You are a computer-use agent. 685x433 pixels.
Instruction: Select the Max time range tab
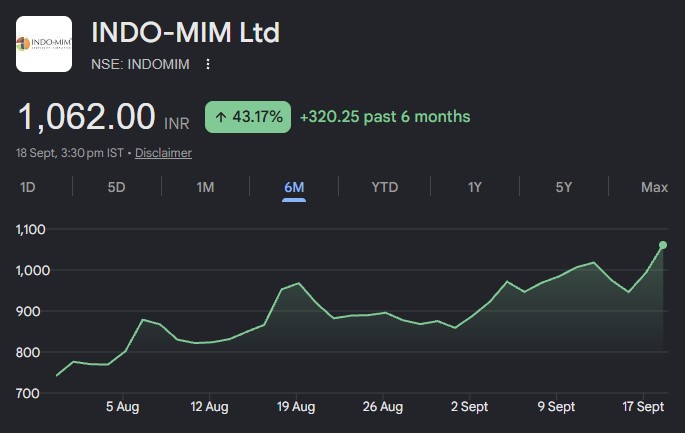tap(654, 187)
